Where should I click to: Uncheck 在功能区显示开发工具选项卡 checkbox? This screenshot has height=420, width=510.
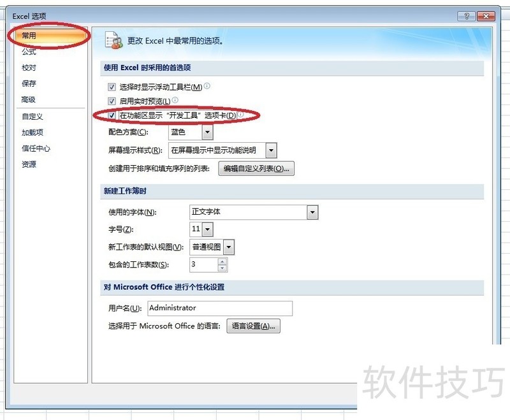[112, 115]
